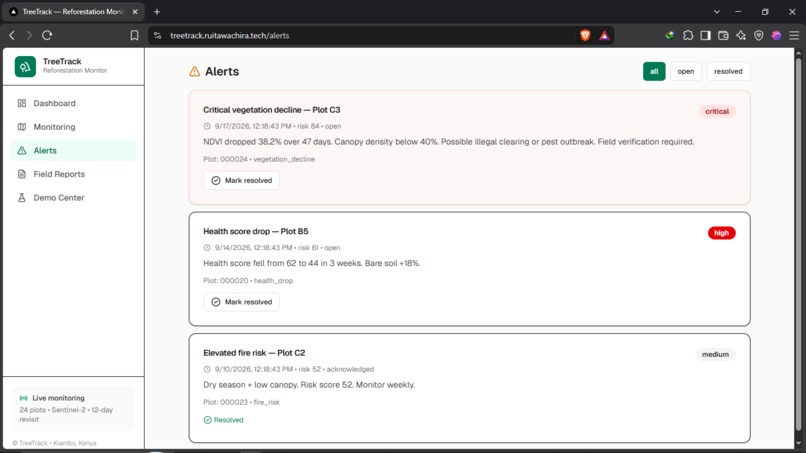Open the browser hamburger menu

794,35
